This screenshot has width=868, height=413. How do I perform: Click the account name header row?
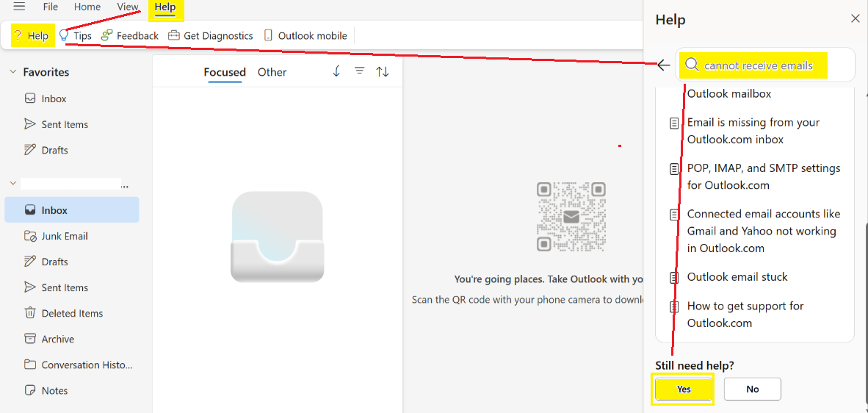pyautogui.click(x=71, y=184)
